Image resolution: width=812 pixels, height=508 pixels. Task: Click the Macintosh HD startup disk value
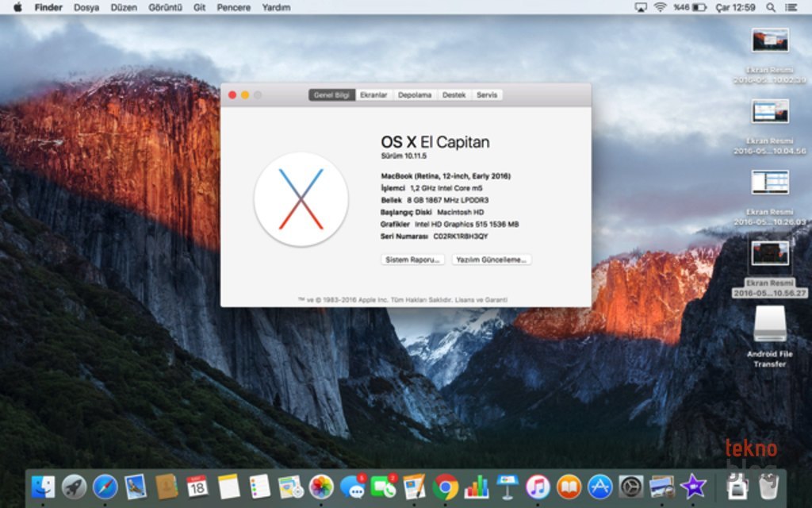pyautogui.click(x=461, y=212)
